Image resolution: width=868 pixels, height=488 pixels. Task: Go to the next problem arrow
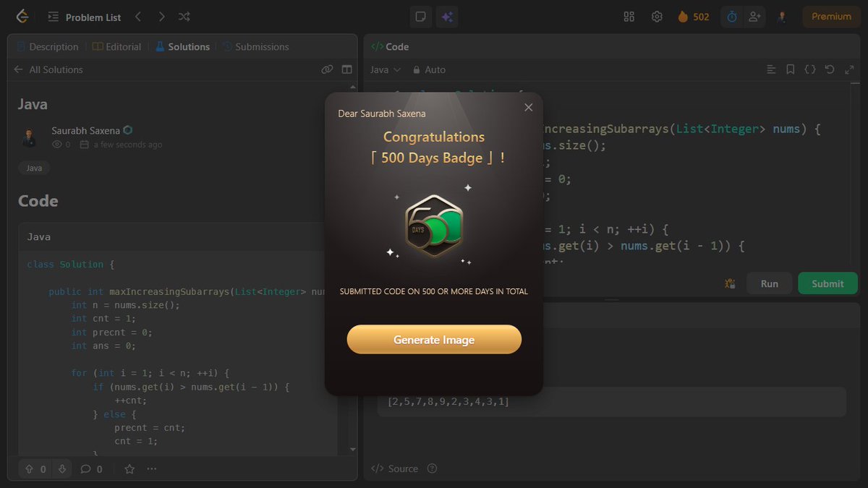pos(161,17)
